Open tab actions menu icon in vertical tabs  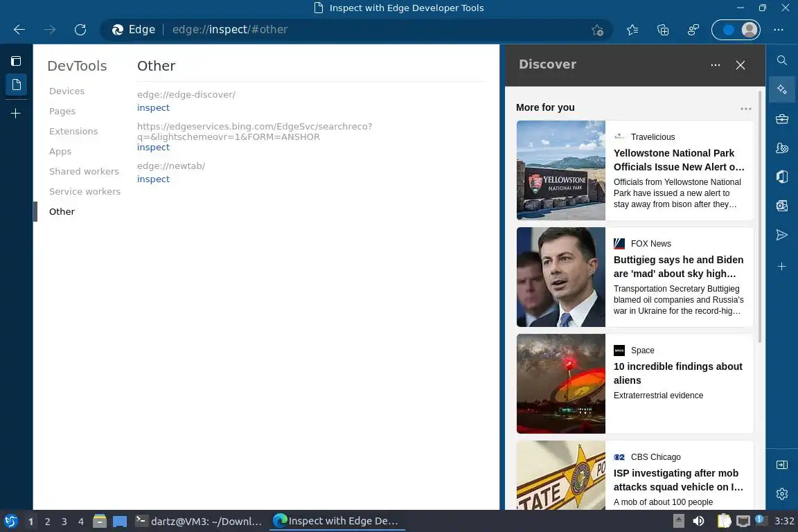coord(16,61)
